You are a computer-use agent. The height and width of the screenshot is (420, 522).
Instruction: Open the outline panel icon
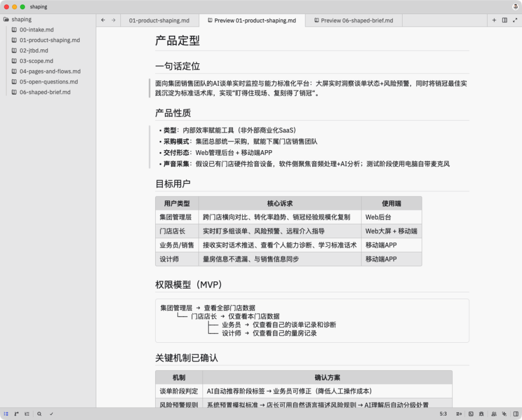click(27, 414)
